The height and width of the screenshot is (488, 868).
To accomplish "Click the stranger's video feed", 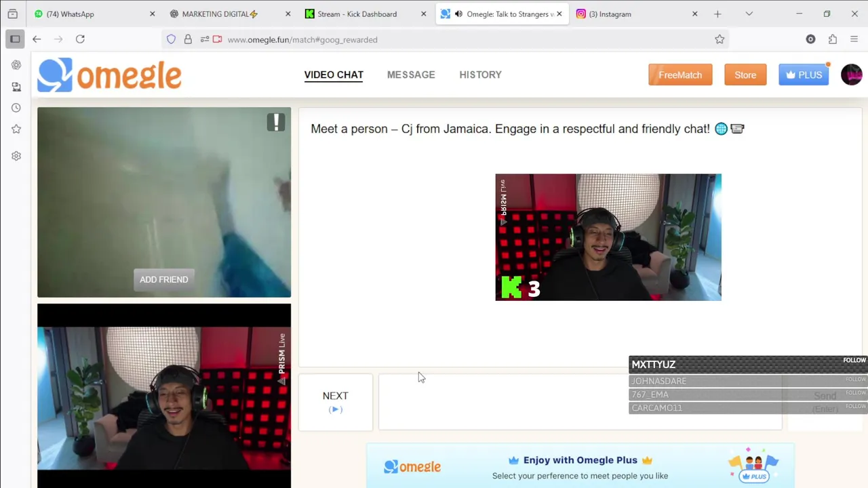I will coord(164,202).
